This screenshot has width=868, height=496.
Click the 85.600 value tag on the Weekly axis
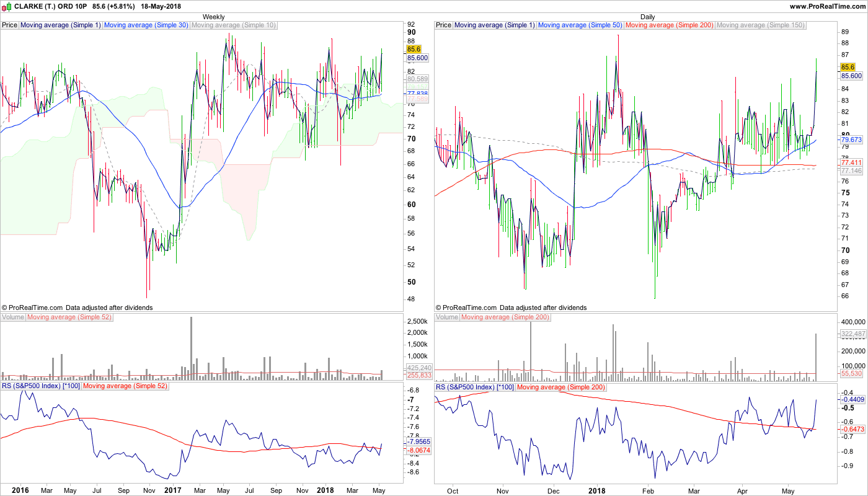[417, 58]
